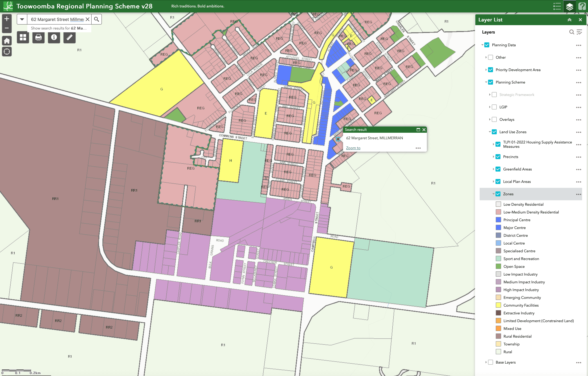Viewport: 588px width, 376px height.
Task: Click the Open Space green swatch
Action: [x=498, y=266]
